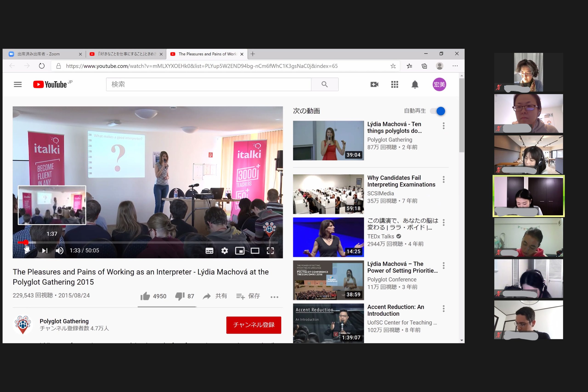Open options for Why Candidates Fail video
This screenshot has height=392, width=588.
pyautogui.click(x=444, y=180)
